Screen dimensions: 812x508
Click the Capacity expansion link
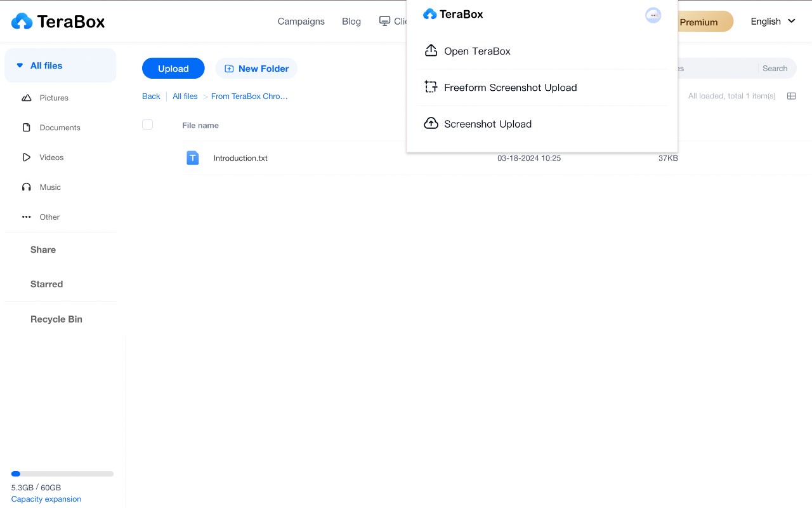point(46,499)
